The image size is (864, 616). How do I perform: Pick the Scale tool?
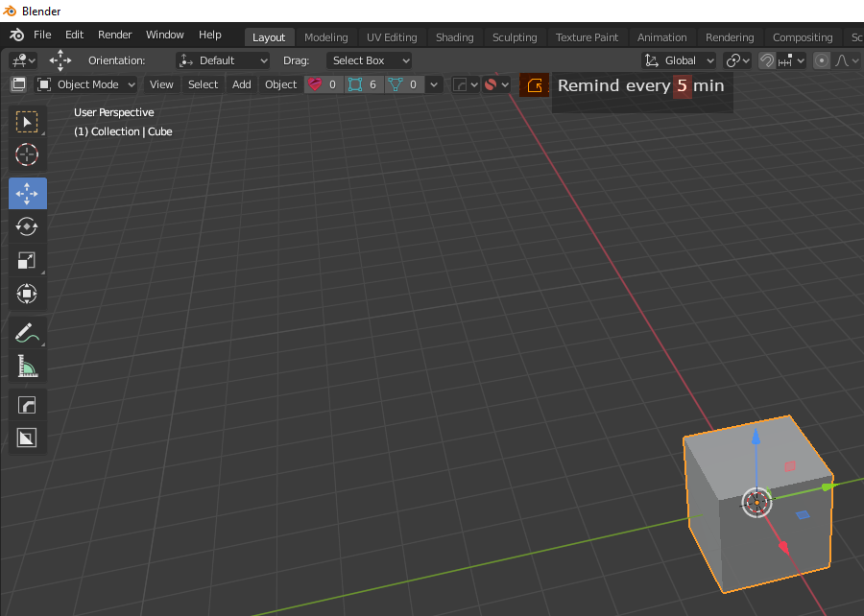pyautogui.click(x=27, y=260)
